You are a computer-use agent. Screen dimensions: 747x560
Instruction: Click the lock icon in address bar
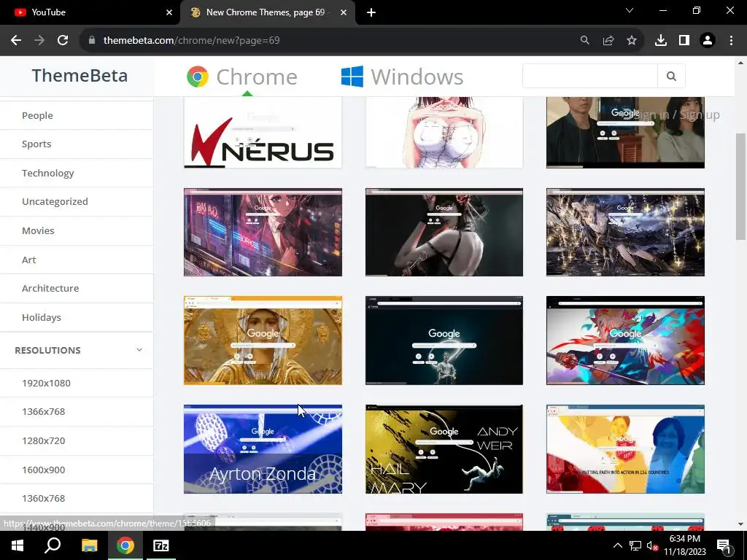point(92,41)
